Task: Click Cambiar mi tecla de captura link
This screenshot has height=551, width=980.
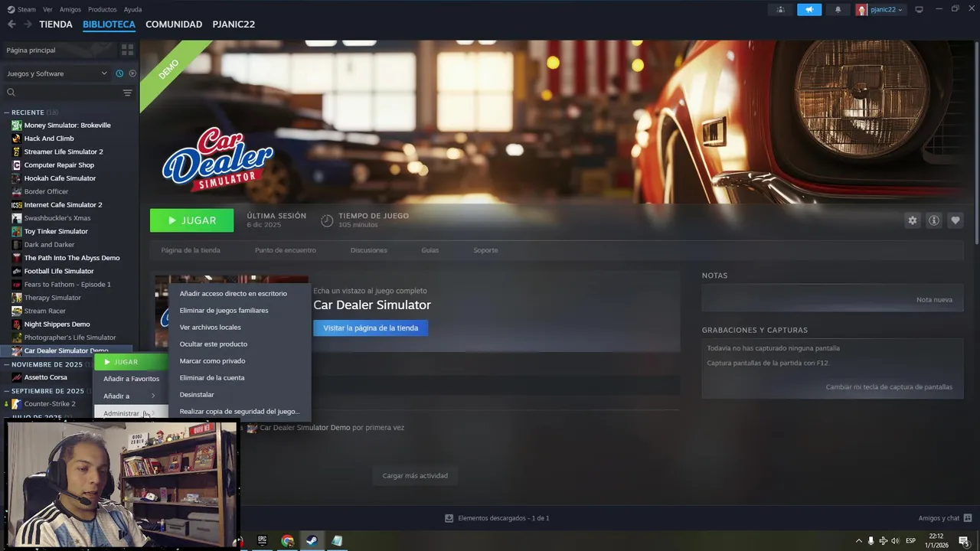Action: [889, 386]
